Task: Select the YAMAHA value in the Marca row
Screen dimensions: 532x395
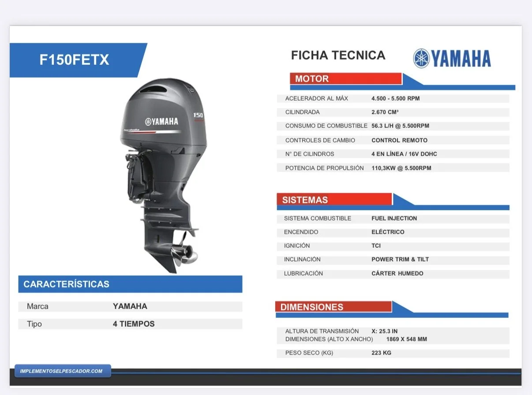Action: (130, 306)
